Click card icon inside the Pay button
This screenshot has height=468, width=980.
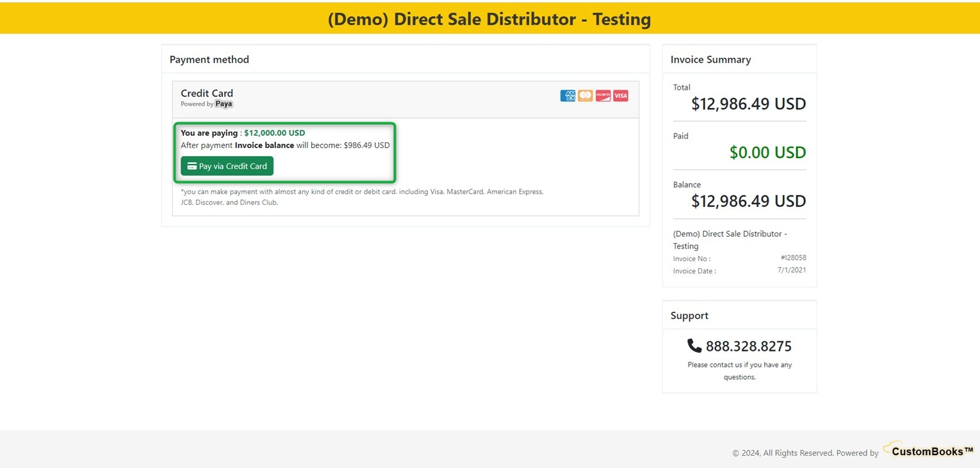(192, 166)
